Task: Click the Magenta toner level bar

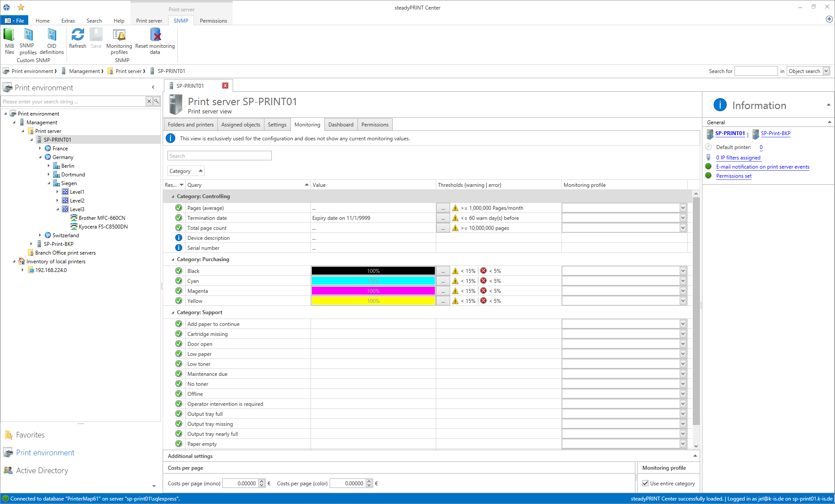Action: (x=373, y=291)
